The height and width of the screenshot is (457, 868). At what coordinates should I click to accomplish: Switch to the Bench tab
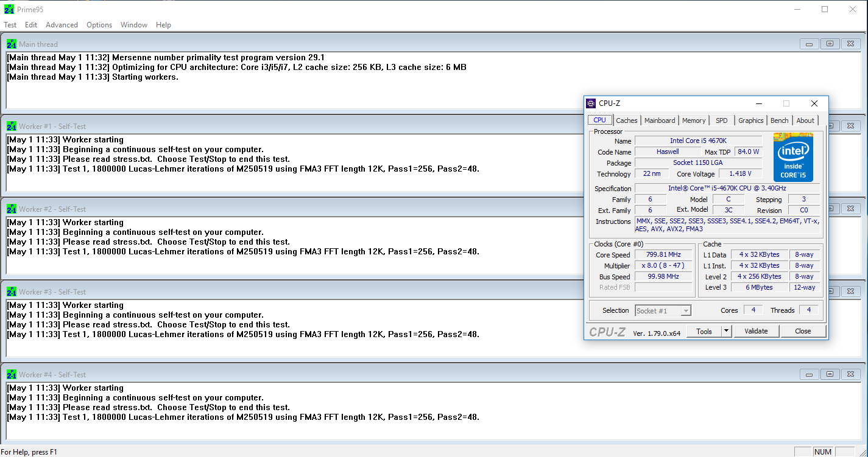[x=780, y=120]
